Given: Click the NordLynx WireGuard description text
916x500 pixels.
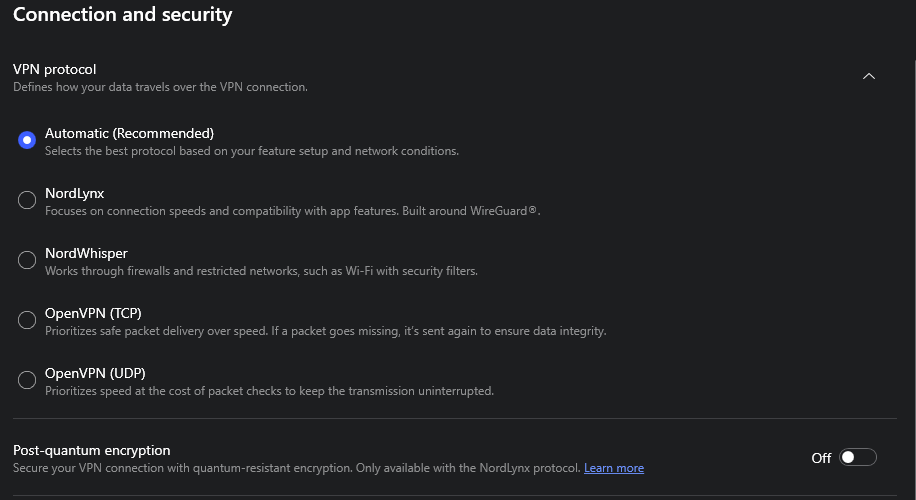Looking at the screenshot, I should (292, 211).
